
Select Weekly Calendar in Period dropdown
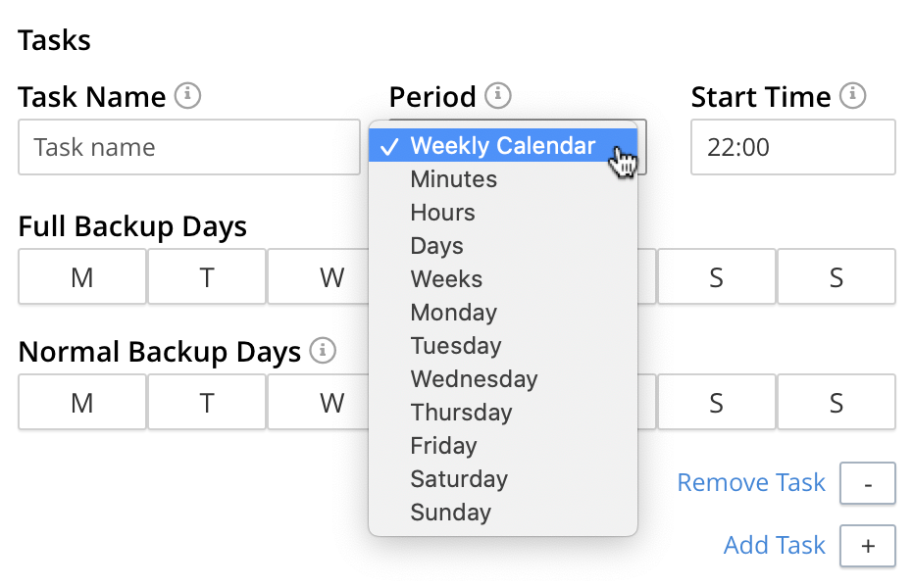pos(502,146)
